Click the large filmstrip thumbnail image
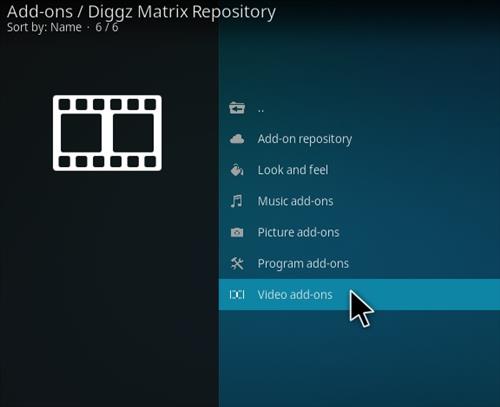The image size is (500, 407). pos(107,133)
